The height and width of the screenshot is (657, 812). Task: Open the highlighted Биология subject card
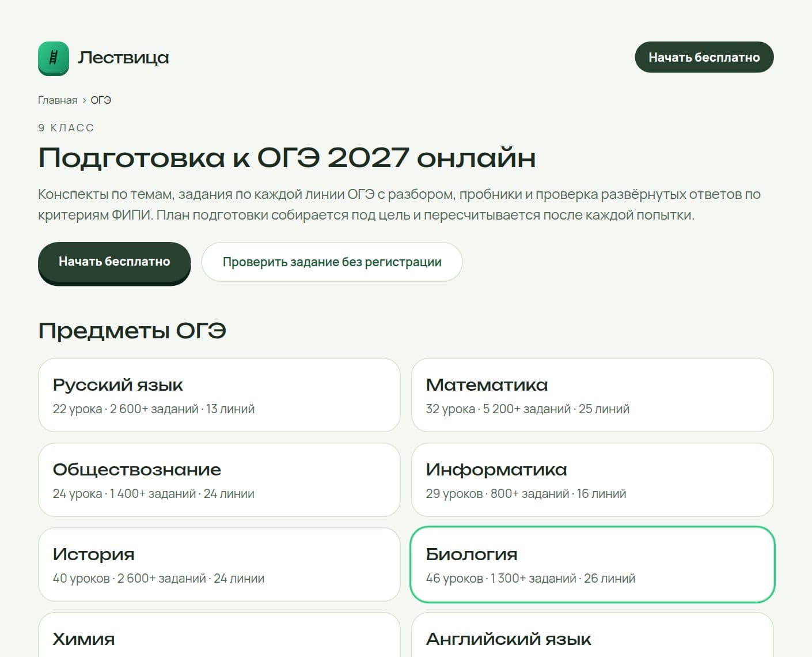click(592, 565)
